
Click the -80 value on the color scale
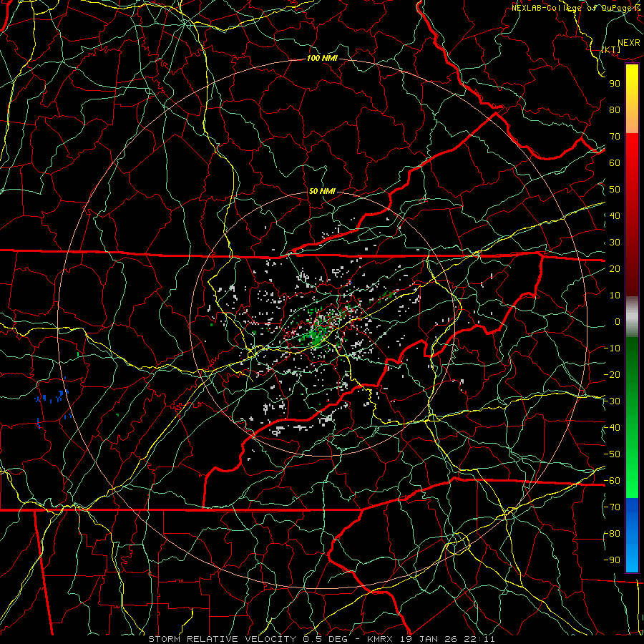click(612, 534)
